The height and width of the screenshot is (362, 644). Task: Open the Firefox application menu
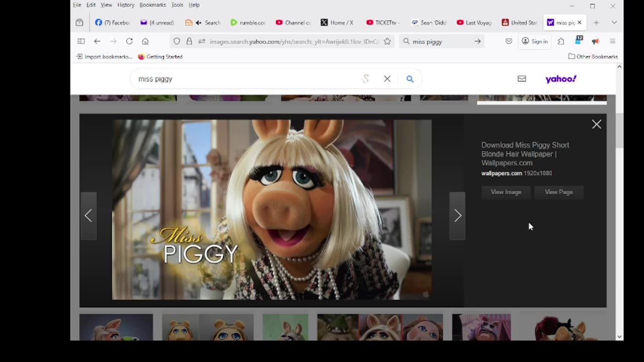pos(612,41)
